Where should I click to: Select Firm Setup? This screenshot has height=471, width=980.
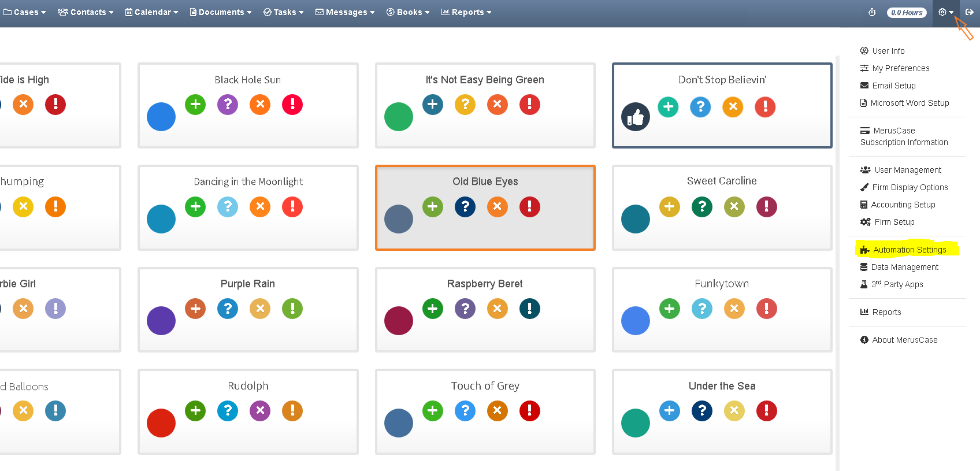click(887, 222)
